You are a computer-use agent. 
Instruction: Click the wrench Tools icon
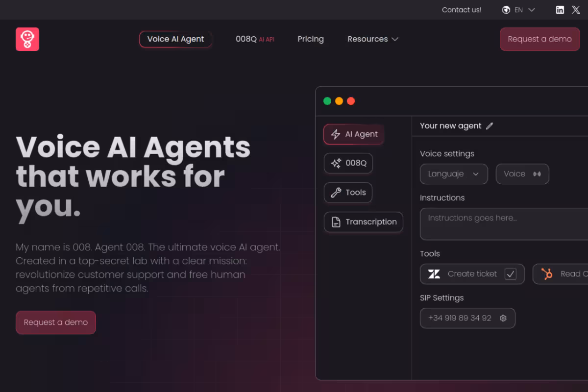tap(336, 193)
